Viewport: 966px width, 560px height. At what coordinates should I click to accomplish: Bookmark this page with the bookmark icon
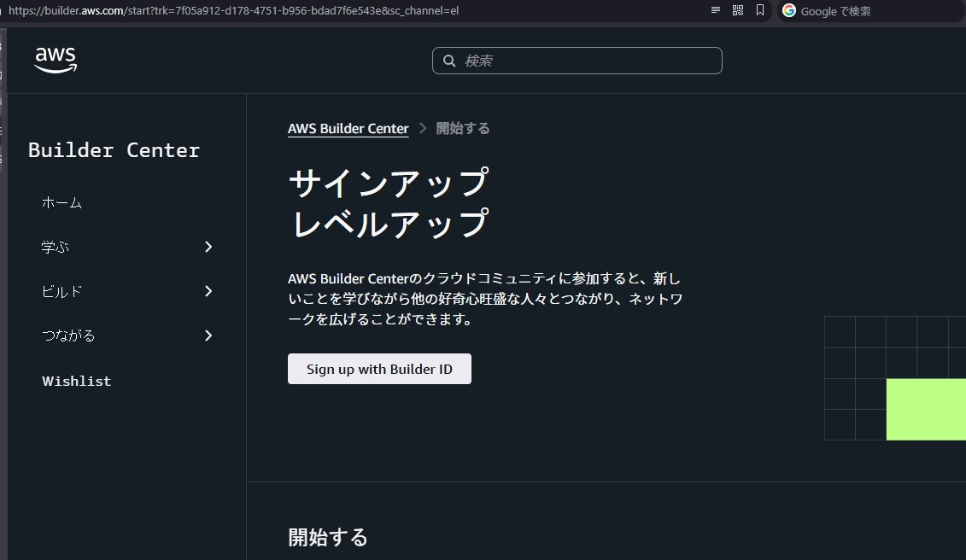[x=759, y=10]
